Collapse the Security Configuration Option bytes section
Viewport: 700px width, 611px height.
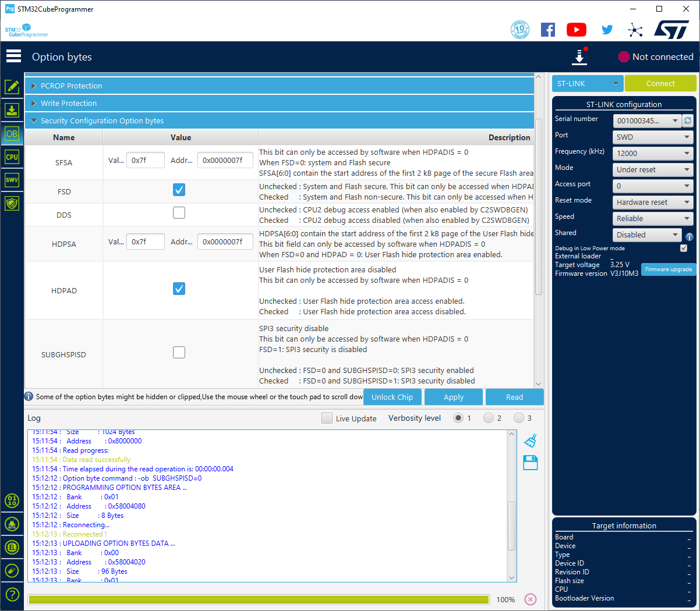34,120
